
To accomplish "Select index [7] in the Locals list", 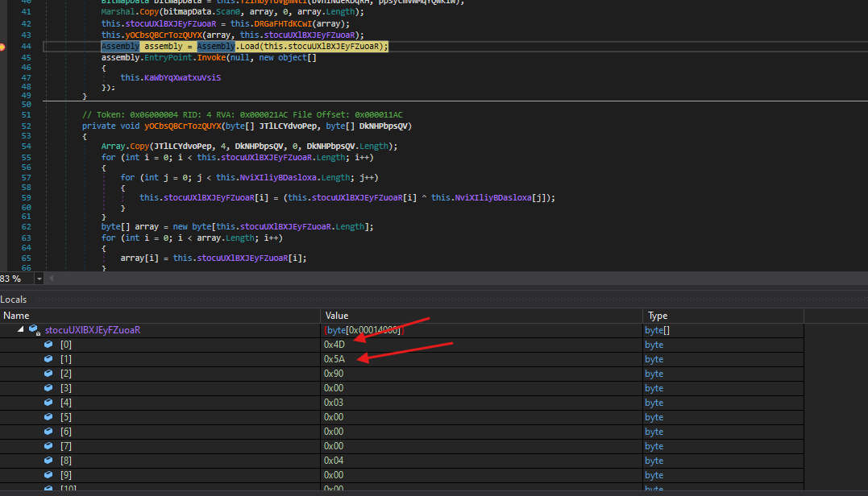I will point(66,446).
